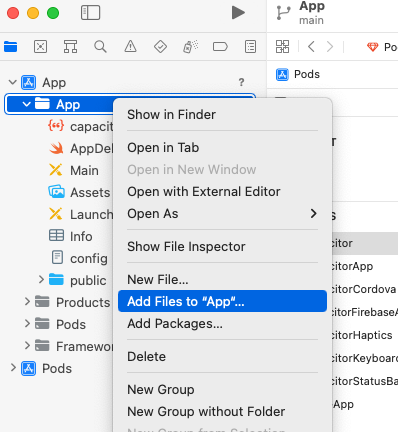
Task: Expand the Products group
Action: (x=27, y=302)
